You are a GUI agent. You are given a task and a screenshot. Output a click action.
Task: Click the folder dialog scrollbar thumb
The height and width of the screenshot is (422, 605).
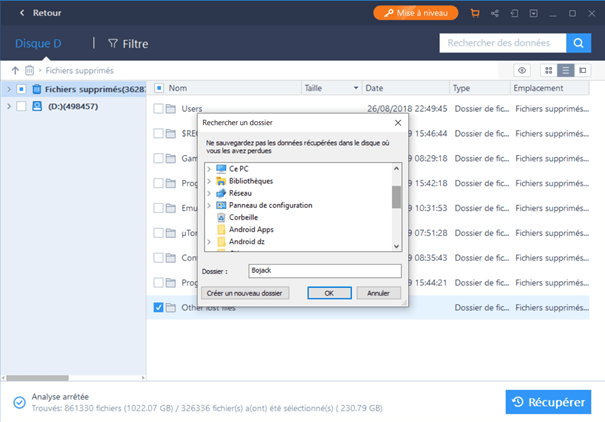pos(396,196)
